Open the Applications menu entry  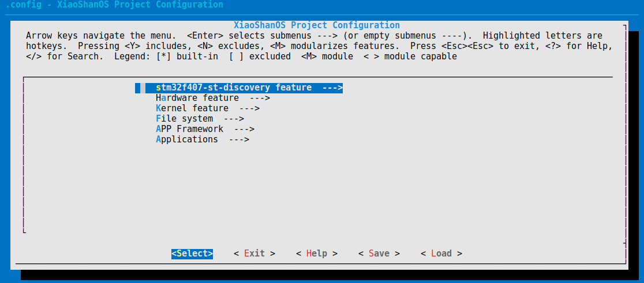coord(187,139)
